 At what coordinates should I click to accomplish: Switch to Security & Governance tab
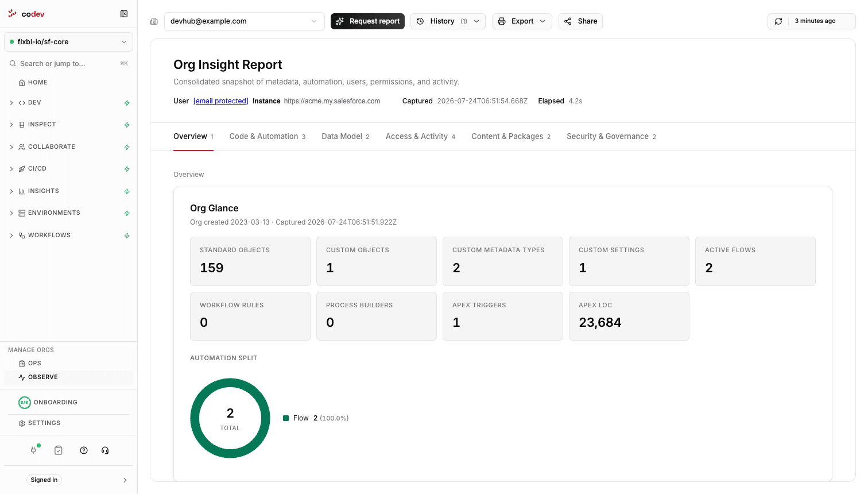611,137
